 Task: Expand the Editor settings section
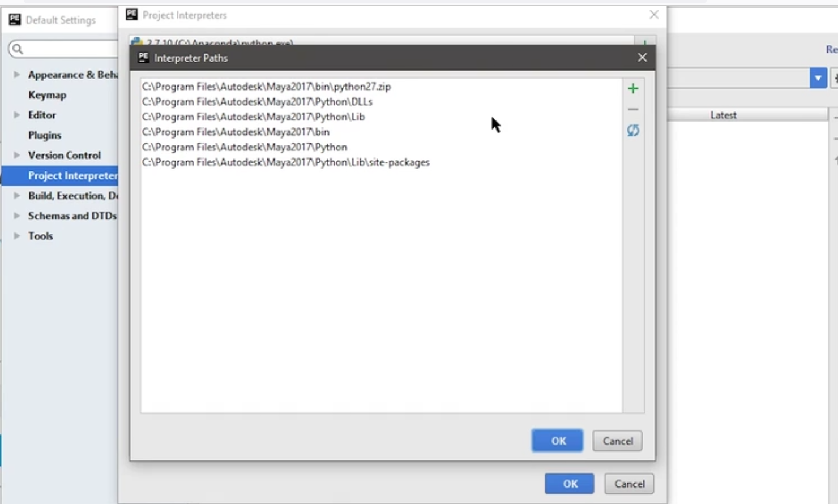tap(16, 115)
